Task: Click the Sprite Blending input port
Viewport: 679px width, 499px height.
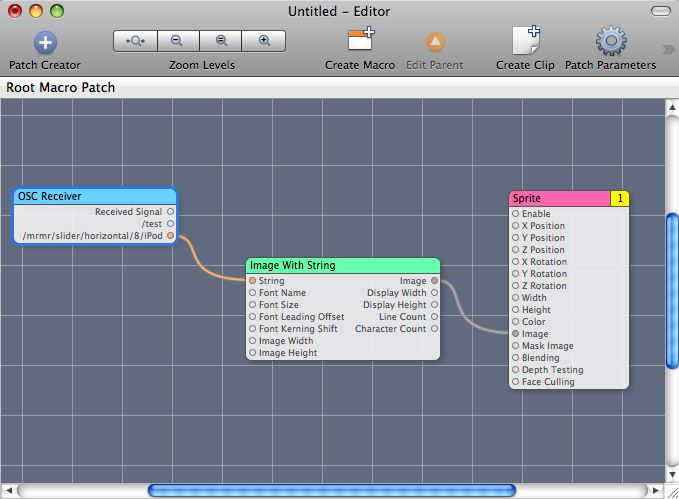Action: coord(516,358)
